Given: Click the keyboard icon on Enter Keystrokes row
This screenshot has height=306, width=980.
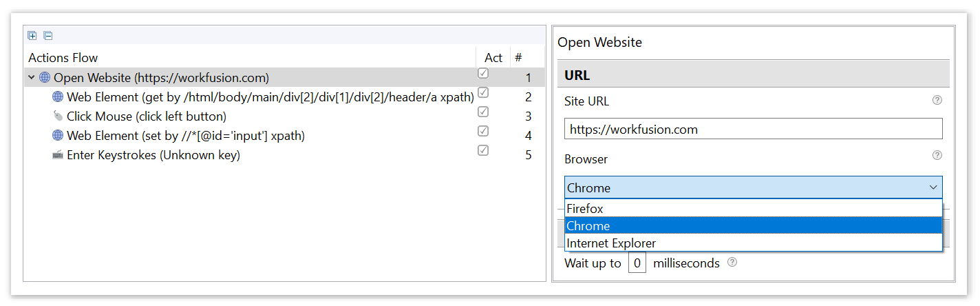Looking at the screenshot, I should coord(58,155).
